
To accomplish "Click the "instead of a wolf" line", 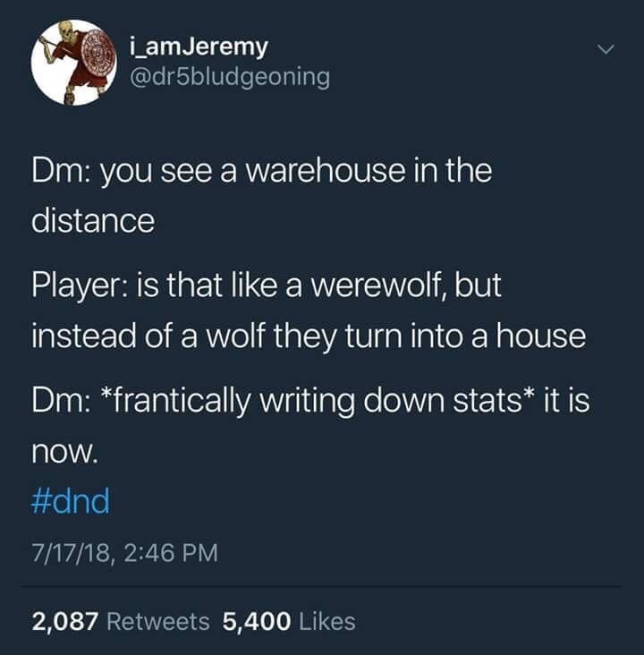I will pos(309,336).
